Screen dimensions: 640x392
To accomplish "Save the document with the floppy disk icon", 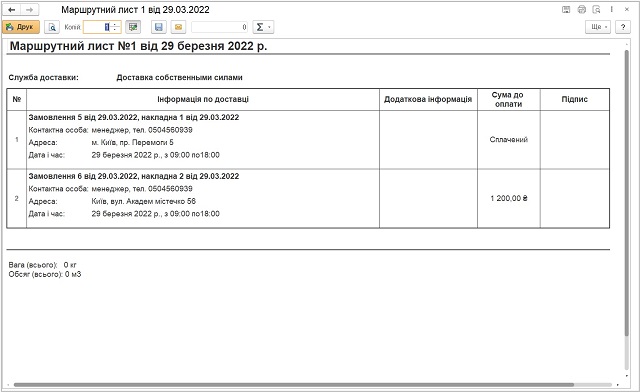I will click(159, 27).
